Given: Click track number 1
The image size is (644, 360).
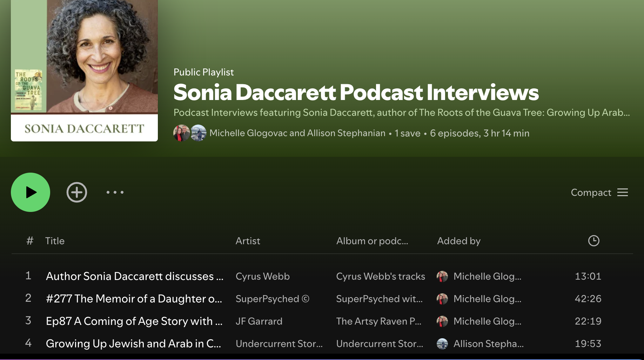Looking at the screenshot, I should click(x=28, y=275).
